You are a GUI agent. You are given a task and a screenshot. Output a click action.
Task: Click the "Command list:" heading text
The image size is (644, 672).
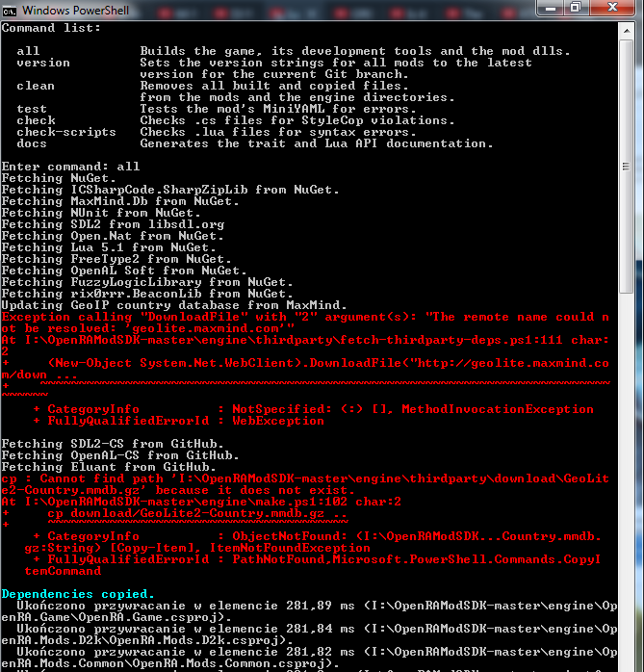[48, 28]
